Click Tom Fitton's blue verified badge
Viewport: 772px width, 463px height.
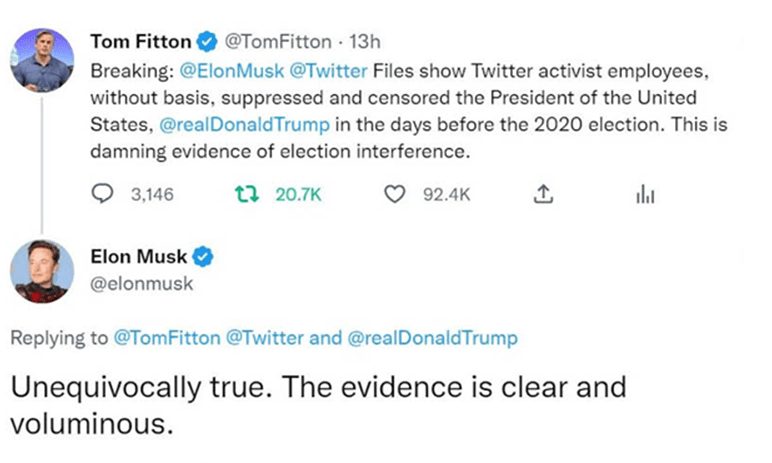207,42
